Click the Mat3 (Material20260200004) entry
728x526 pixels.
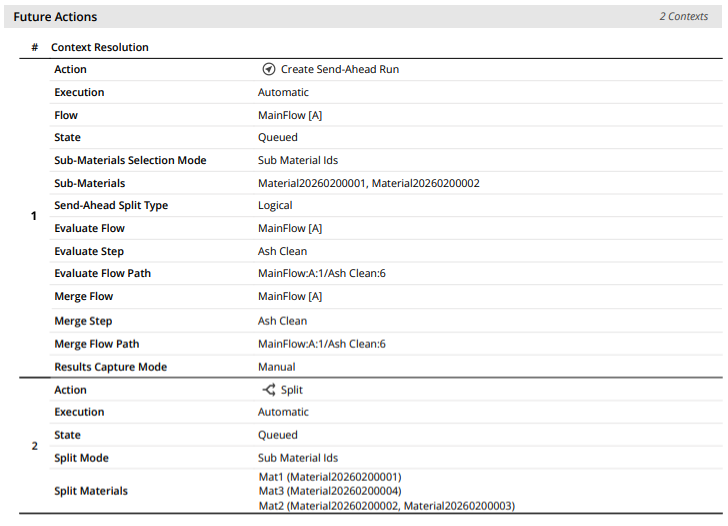click(330, 491)
